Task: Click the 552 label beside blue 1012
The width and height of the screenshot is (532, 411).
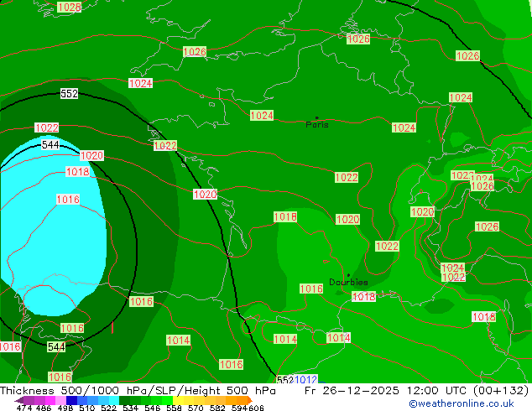Action: tap(285, 380)
